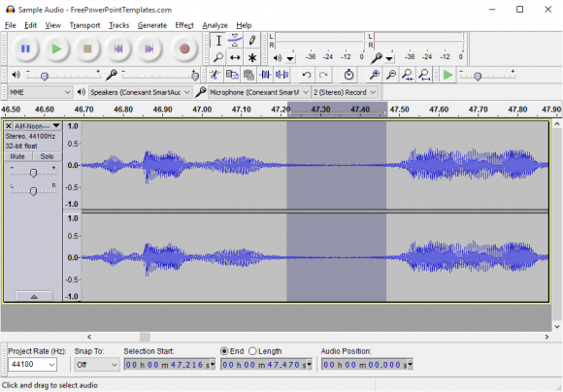Viewport: 563px width, 392px height.
Task: Click the Cut scissors icon
Action: (215, 75)
